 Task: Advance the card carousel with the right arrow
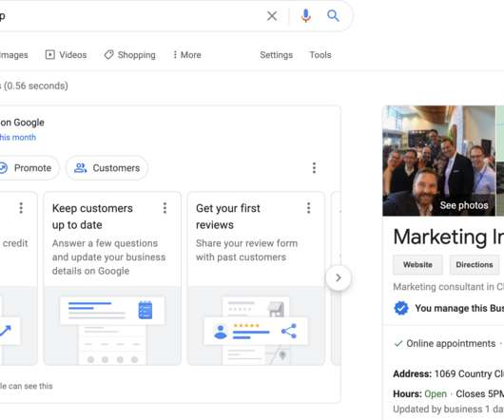(339, 277)
